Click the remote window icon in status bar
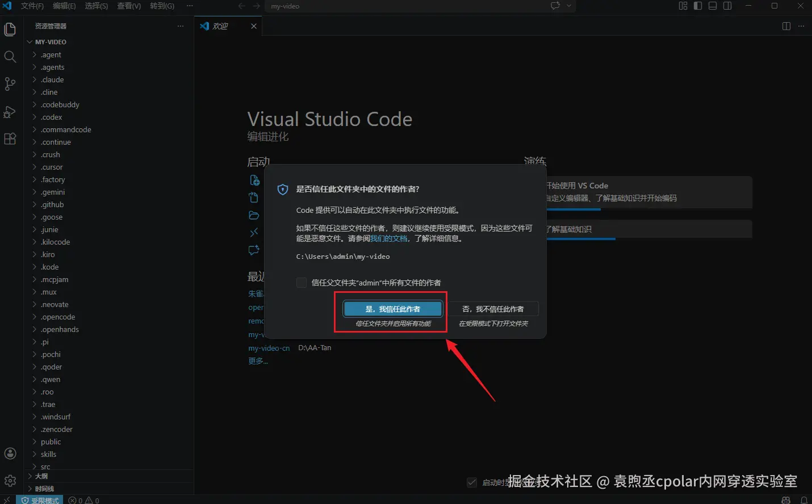The height and width of the screenshot is (504, 812). 7,500
